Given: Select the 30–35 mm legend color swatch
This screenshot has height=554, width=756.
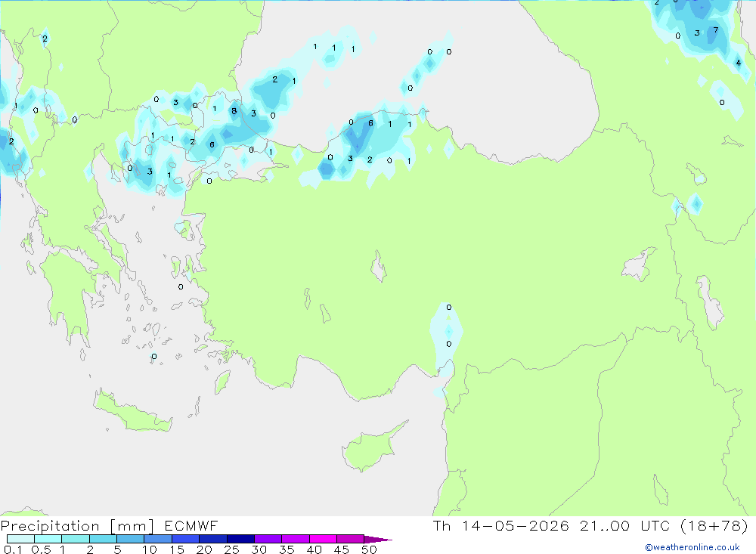Looking at the screenshot, I should point(268,539).
